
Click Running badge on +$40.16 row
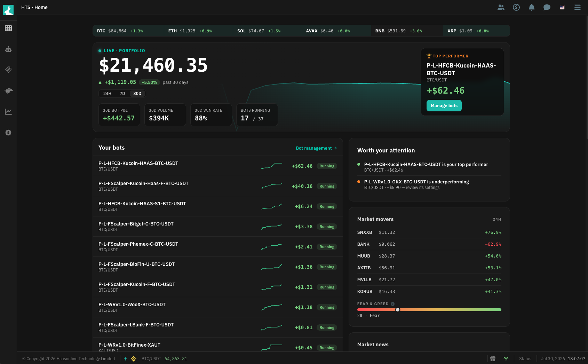(327, 186)
